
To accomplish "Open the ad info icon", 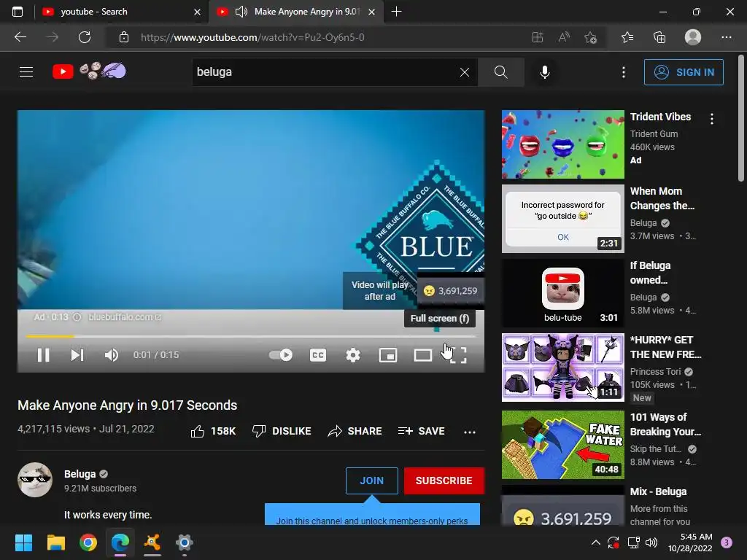I will point(77,317).
